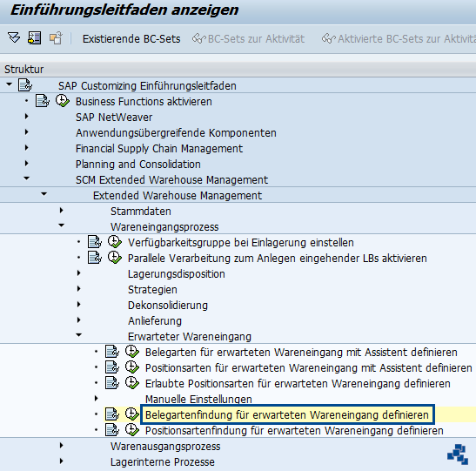Click the position on node icon in toolbar

point(34,38)
